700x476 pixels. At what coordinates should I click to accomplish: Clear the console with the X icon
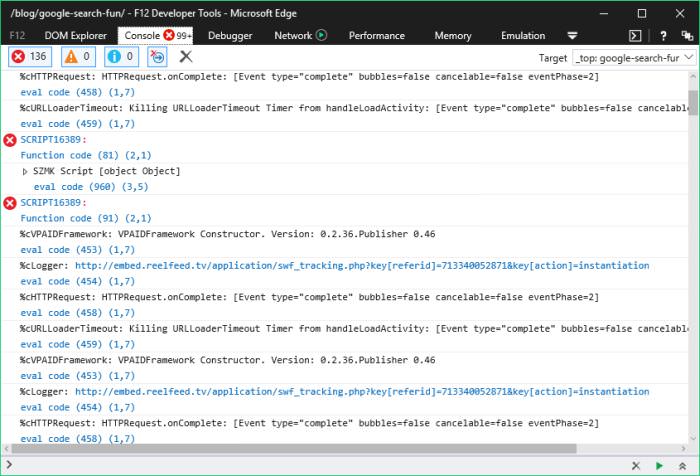(x=186, y=57)
